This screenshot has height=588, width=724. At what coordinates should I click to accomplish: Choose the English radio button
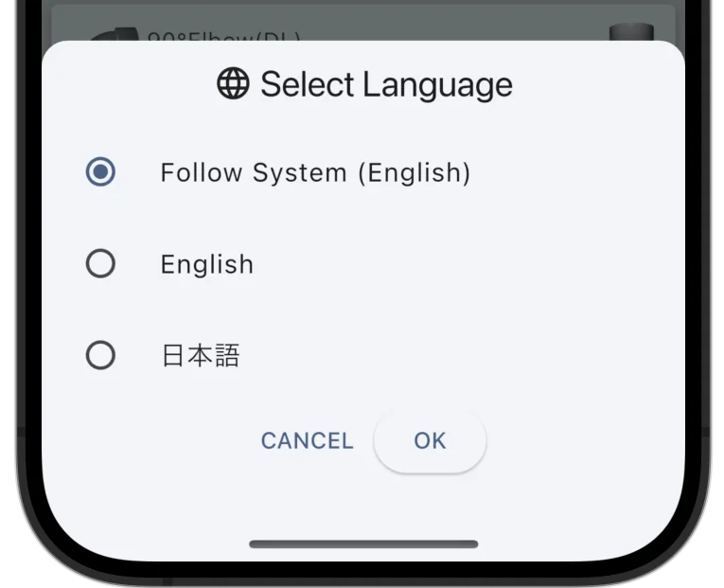pyautogui.click(x=100, y=264)
